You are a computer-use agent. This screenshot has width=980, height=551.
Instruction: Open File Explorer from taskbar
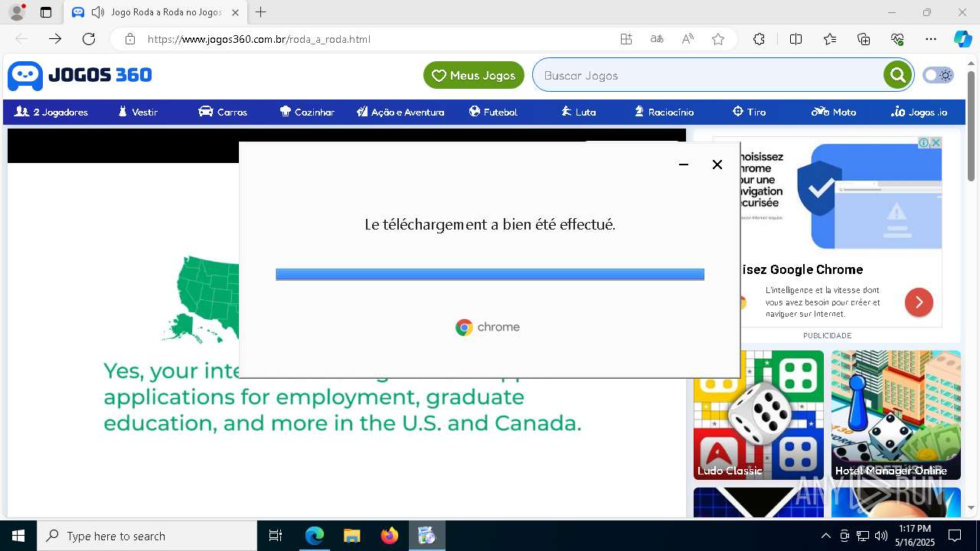(351, 536)
